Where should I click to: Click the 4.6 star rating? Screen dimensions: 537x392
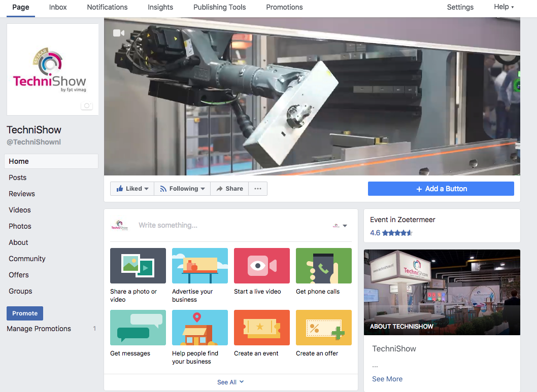point(391,233)
